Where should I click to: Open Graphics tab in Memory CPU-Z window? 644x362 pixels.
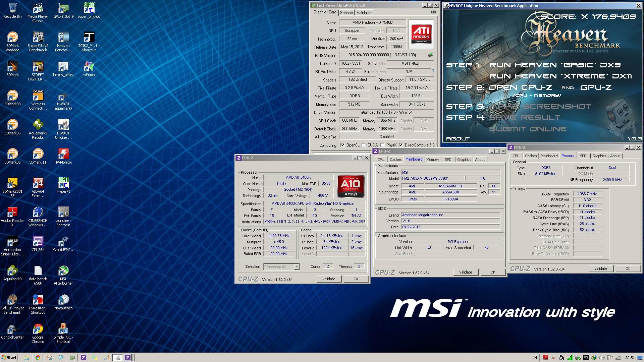[599, 156]
